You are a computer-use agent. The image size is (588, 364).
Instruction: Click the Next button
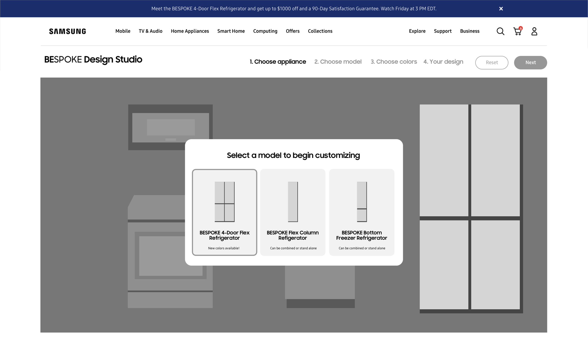click(x=530, y=63)
